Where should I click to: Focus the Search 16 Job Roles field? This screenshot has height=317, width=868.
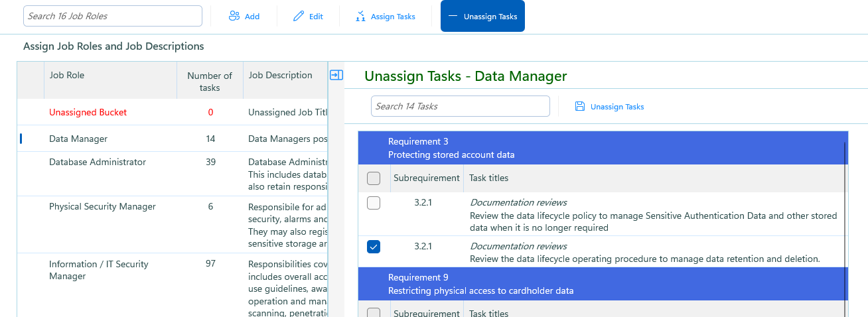[113, 16]
